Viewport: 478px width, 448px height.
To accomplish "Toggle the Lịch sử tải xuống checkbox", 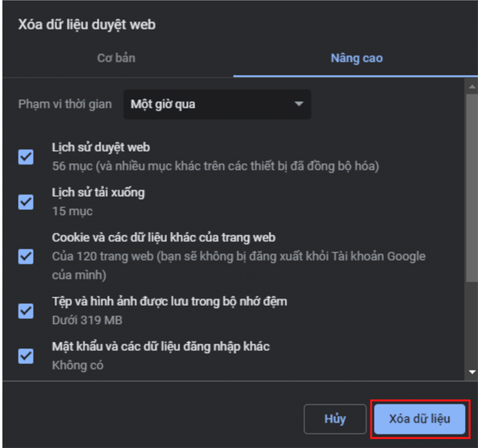I will point(26,202).
